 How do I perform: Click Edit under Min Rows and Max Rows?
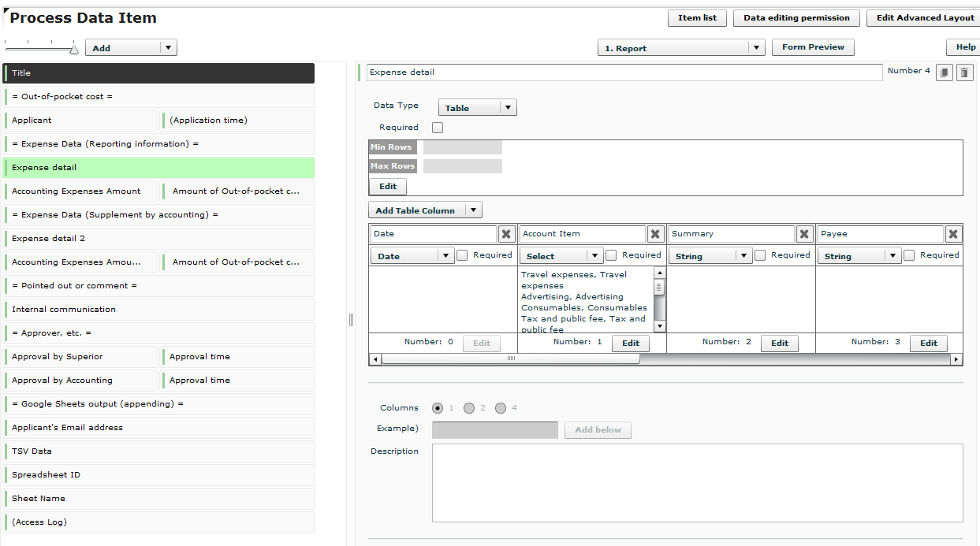pyautogui.click(x=387, y=186)
